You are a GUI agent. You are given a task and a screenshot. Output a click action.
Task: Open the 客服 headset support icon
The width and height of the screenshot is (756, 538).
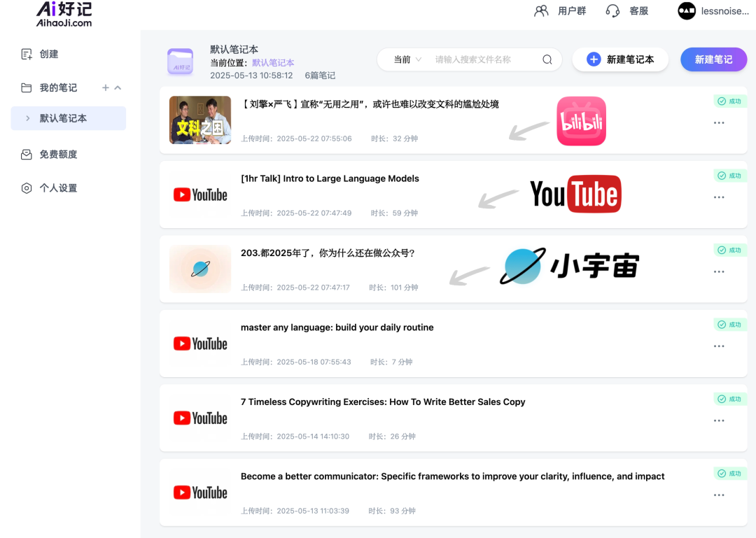(612, 11)
